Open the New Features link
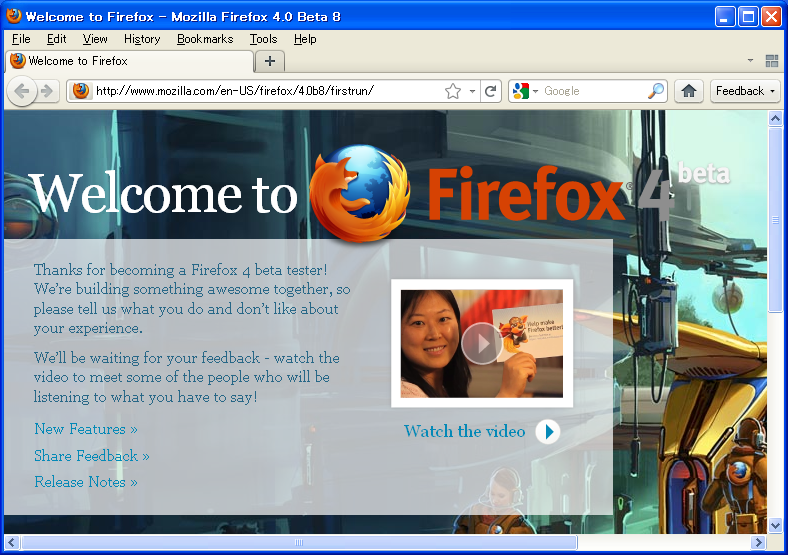This screenshot has width=788, height=555. [x=86, y=429]
